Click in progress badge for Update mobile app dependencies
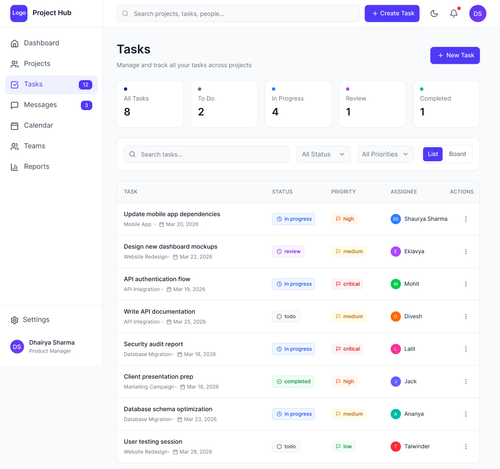The height and width of the screenshot is (469, 500). (x=293, y=219)
